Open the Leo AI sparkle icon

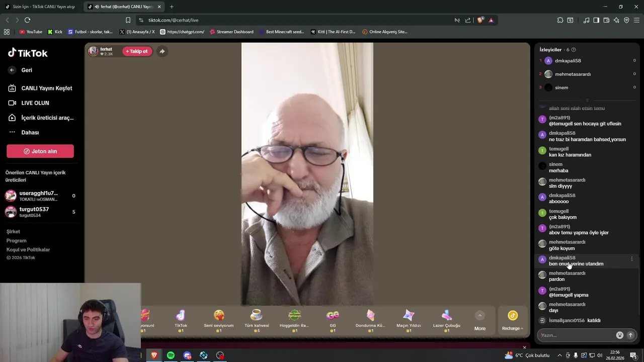pos(616,20)
